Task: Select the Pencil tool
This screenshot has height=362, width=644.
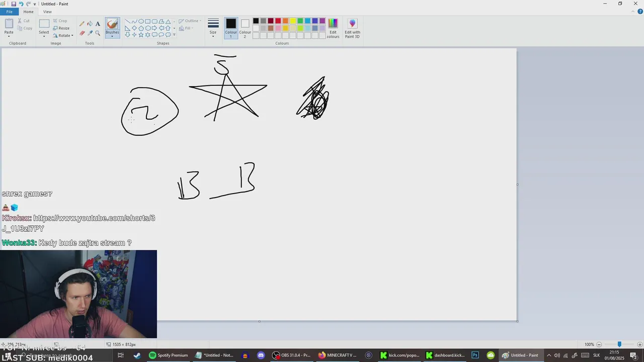Action: [82, 24]
